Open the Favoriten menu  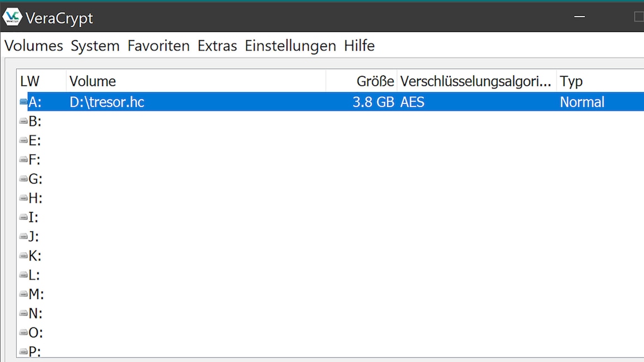158,46
